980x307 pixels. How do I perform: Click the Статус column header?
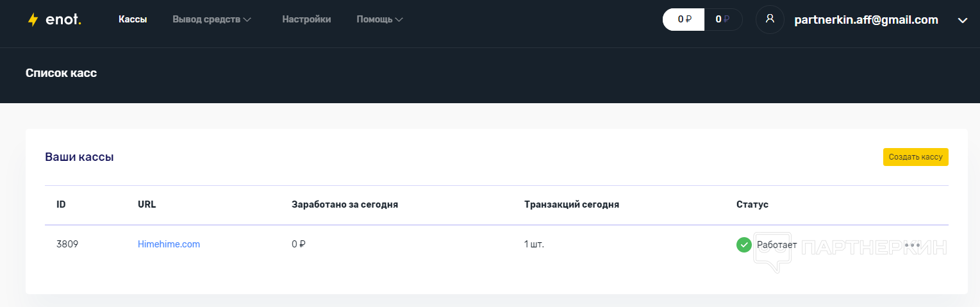pos(752,205)
